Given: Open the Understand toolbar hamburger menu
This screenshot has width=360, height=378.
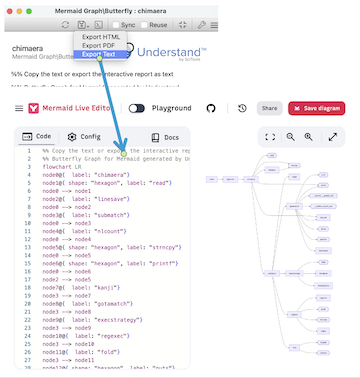Looking at the screenshot, I should 214,25.
